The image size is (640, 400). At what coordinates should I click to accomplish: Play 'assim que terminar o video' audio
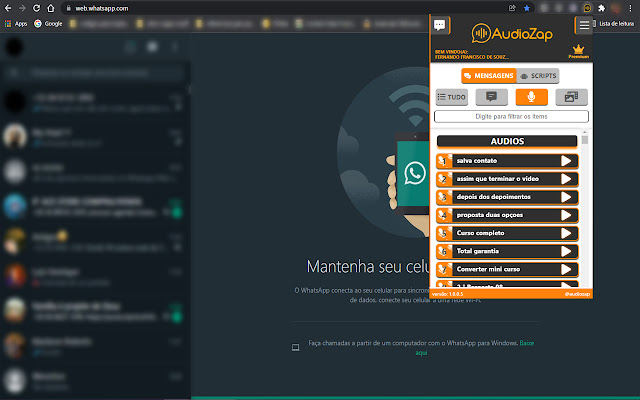[x=566, y=179]
